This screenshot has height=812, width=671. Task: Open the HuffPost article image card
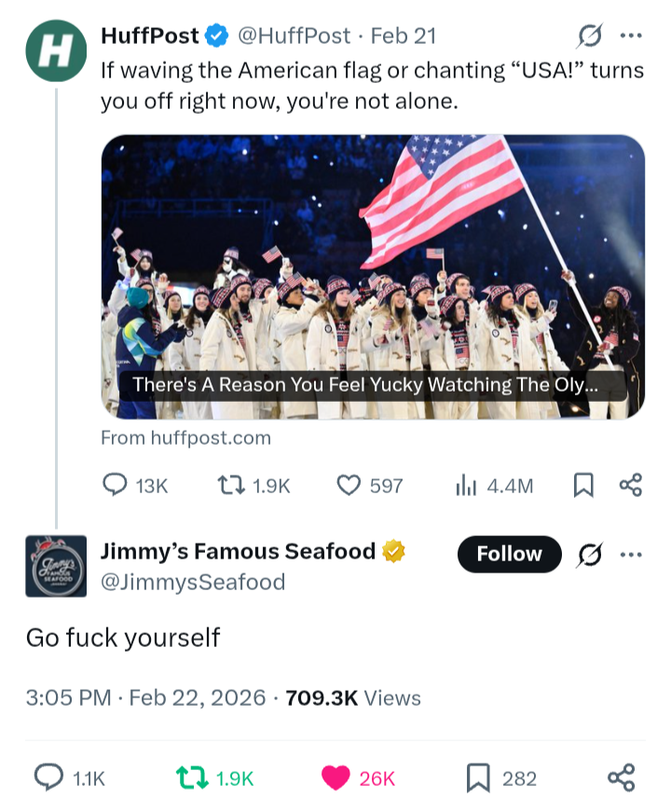tap(373, 277)
